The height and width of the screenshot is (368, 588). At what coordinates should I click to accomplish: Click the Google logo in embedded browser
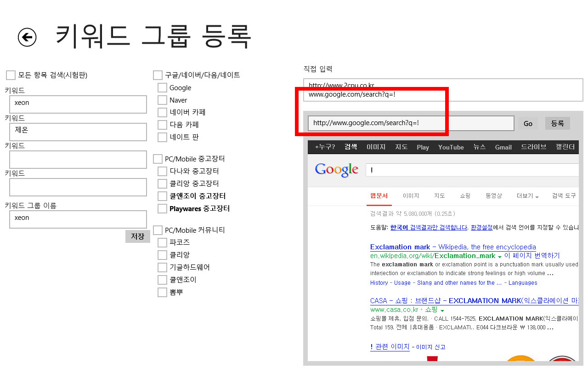point(337,170)
